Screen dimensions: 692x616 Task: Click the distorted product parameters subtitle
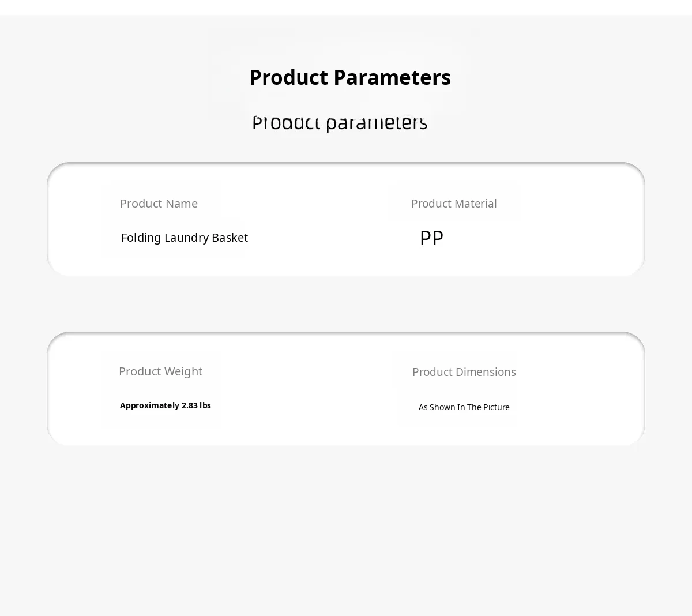tap(340, 122)
